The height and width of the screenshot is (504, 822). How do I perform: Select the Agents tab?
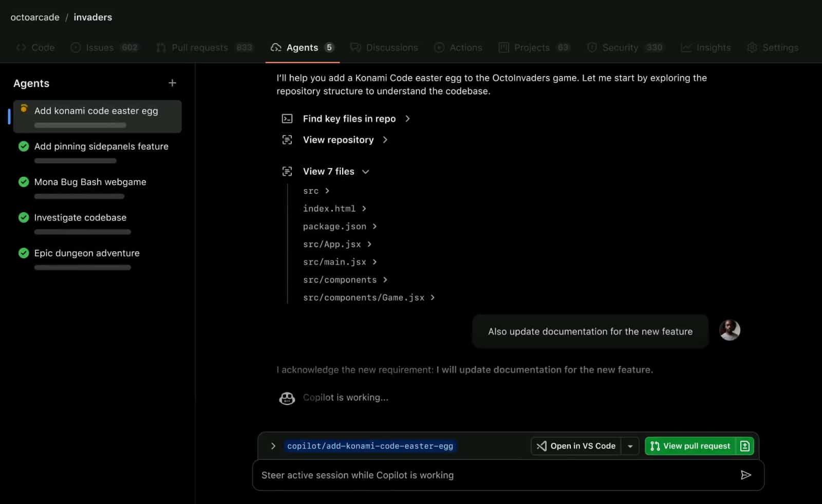[303, 48]
